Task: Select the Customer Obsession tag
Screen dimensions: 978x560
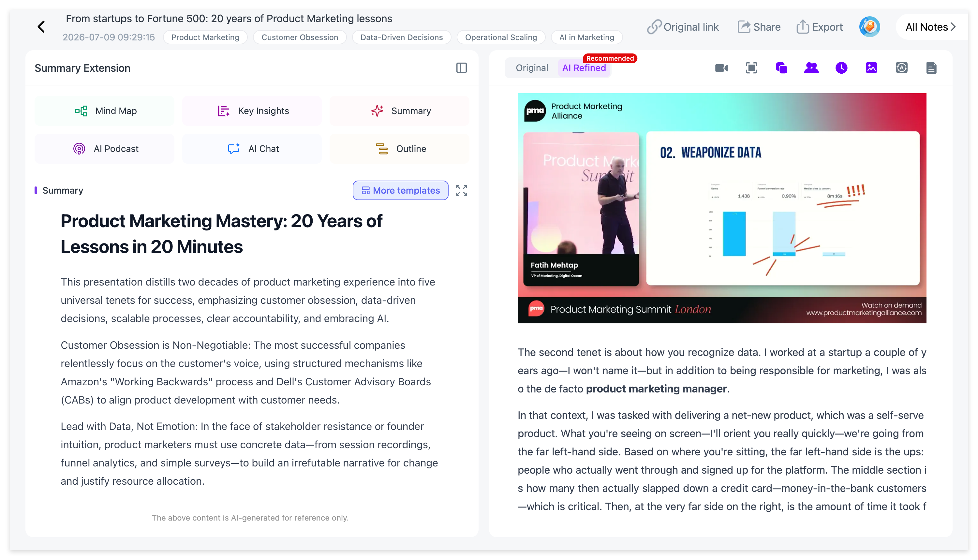Action: 300,37
